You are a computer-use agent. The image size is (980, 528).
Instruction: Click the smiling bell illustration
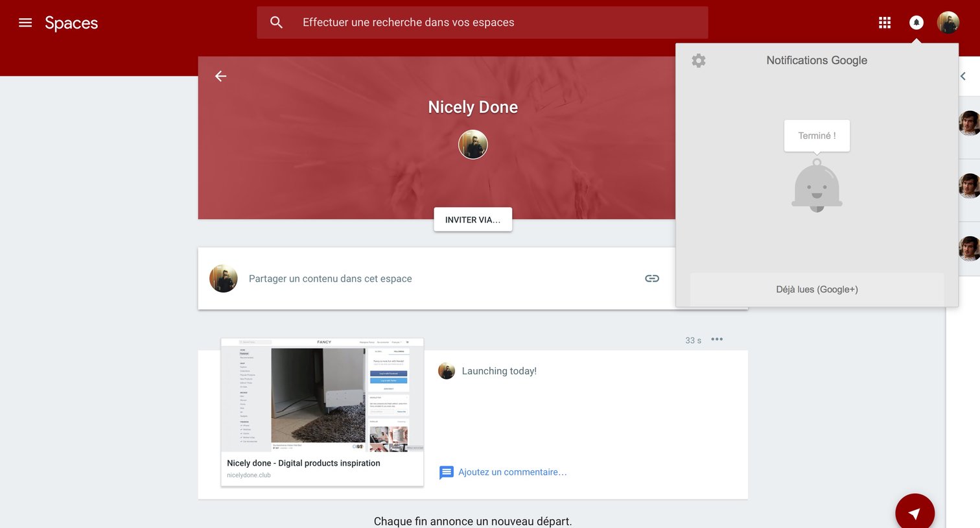pos(817,186)
